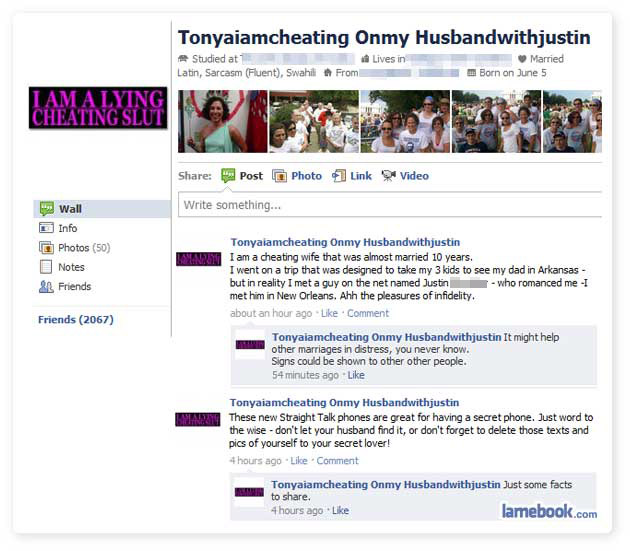Click the Video camera share icon
The image size is (630, 551).
389,176
